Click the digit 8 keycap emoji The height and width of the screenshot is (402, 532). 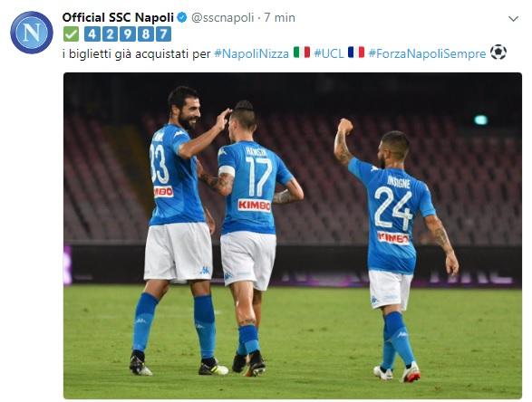146,34
